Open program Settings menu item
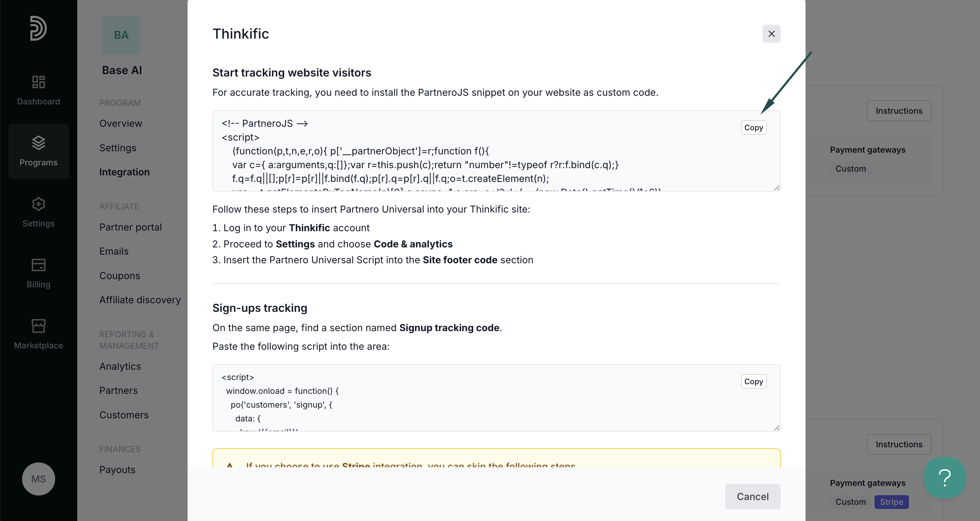The image size is (980, 521). 118,147
